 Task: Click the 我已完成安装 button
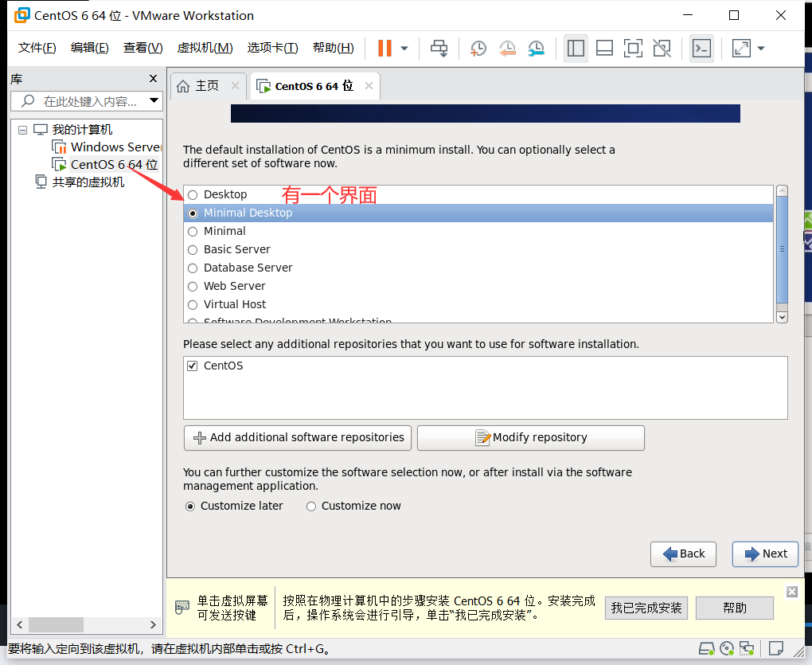tap(646, 608)
